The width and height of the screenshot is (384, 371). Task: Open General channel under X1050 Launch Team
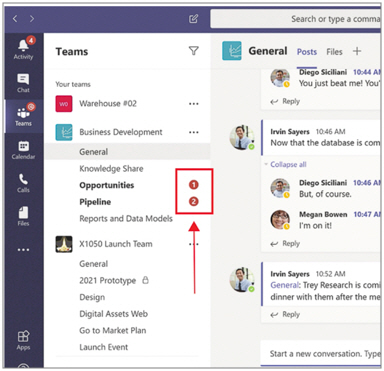(94, 264)
